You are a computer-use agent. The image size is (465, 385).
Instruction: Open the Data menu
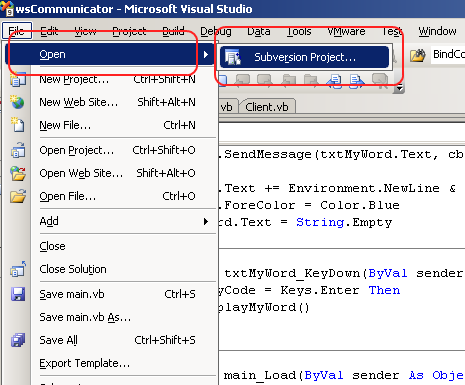[x=259, y=31]
